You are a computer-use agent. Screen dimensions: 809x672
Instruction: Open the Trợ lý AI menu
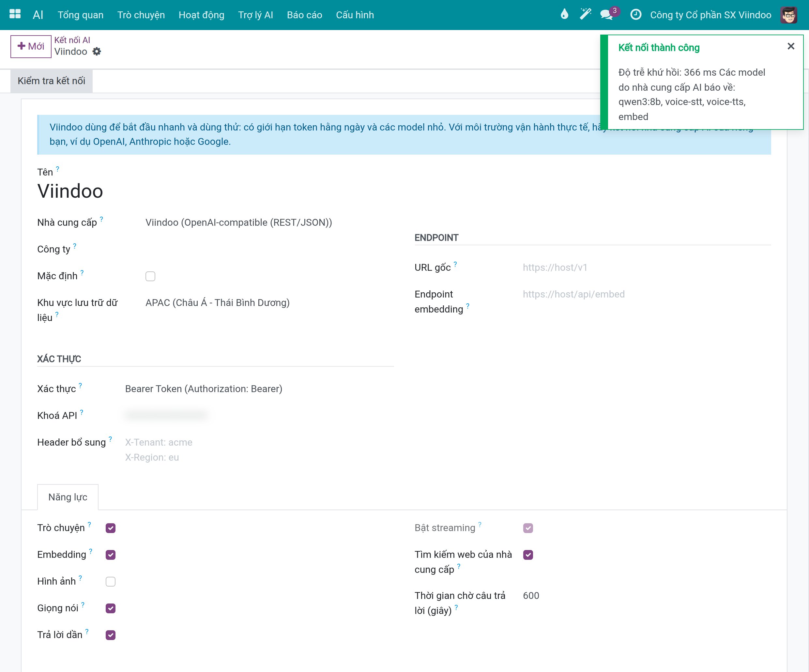pyautogui.click(x=255, y=15)
